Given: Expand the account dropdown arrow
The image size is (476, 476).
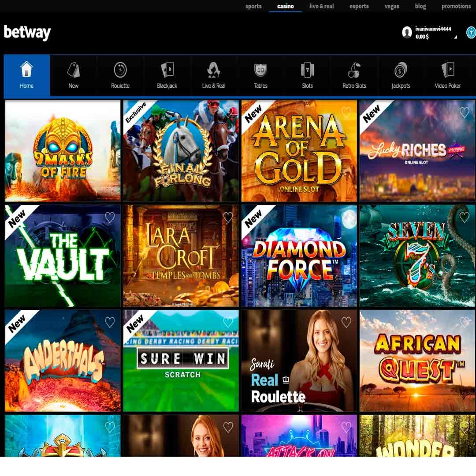Looking at the screenshot, I should tap(455, 37).
